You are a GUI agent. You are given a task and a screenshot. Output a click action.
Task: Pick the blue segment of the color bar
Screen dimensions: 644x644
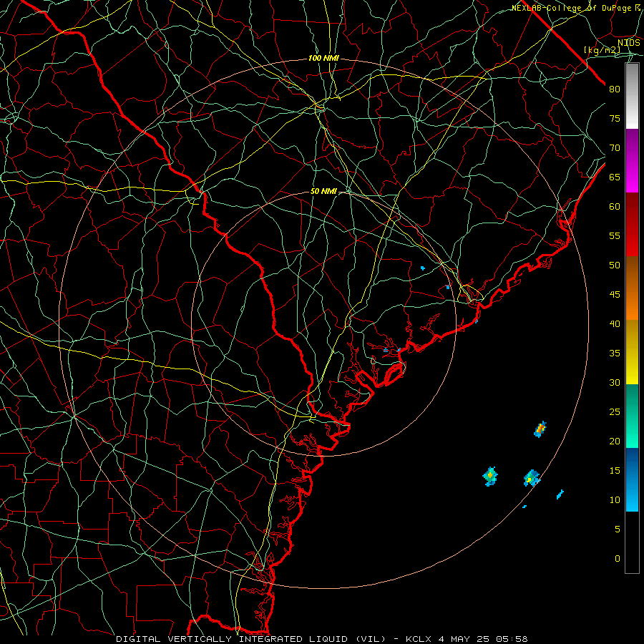pyautogui.click(x=632, y=479)
